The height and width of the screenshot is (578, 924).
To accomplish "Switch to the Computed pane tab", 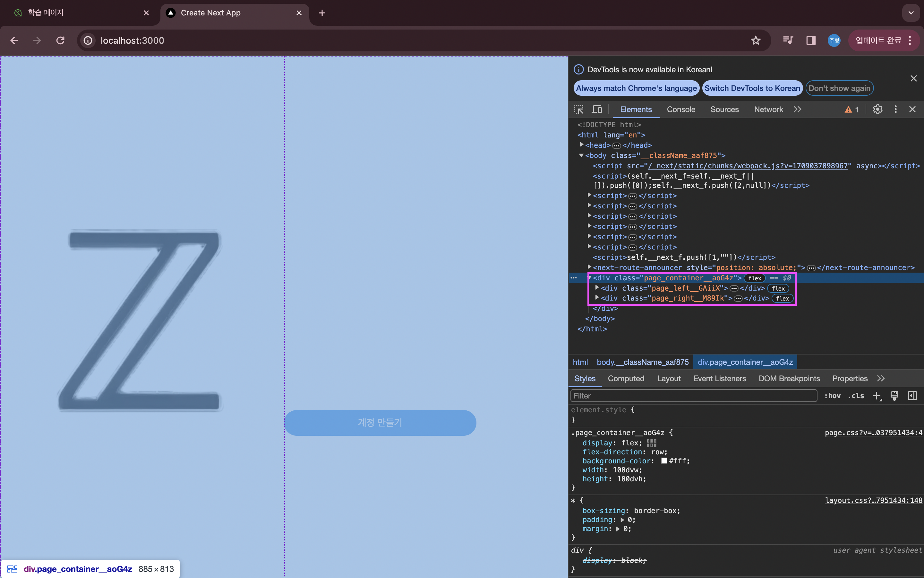I will (626, 379).
